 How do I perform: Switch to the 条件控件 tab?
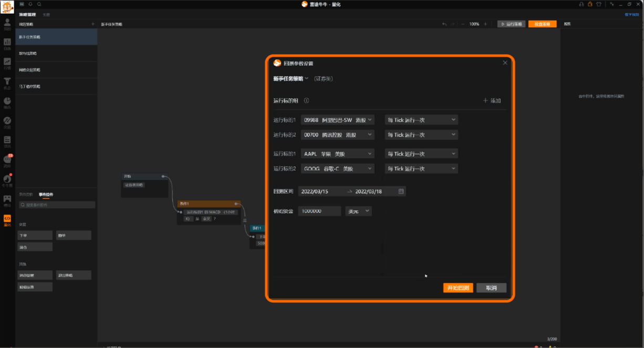pos(26,195)
